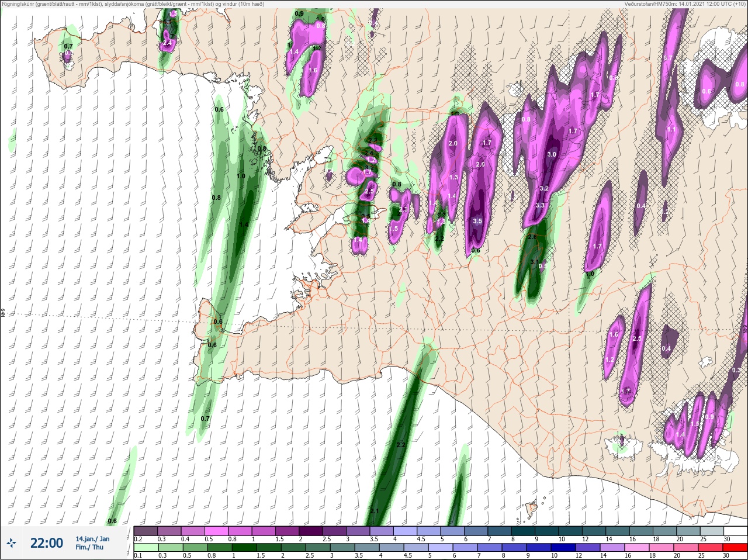Click the dull purple 0.2 swatch starting the upper legend

pos(146,531)
